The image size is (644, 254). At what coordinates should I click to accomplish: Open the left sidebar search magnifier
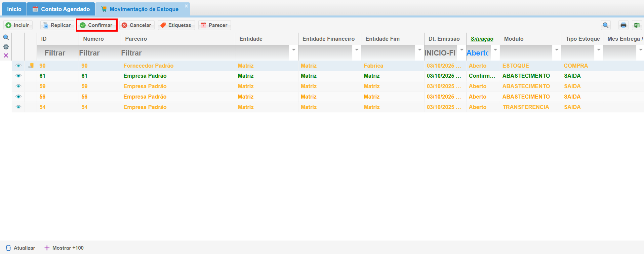(6, 37)
